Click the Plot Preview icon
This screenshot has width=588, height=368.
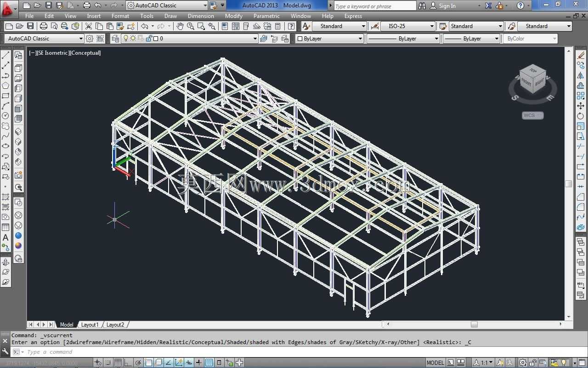point(54,26)
